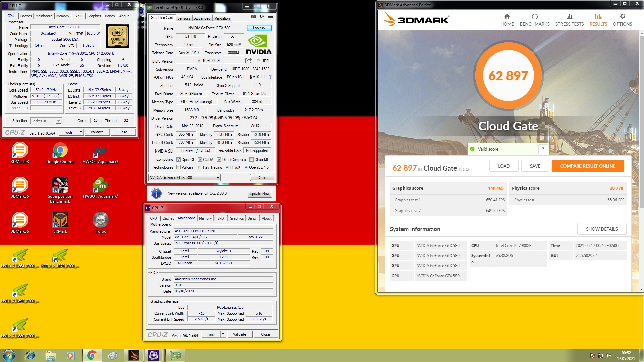Open Internet Explorer from taskbar
The height and width of the screenshot is (362, 644).
click(30, 355)
